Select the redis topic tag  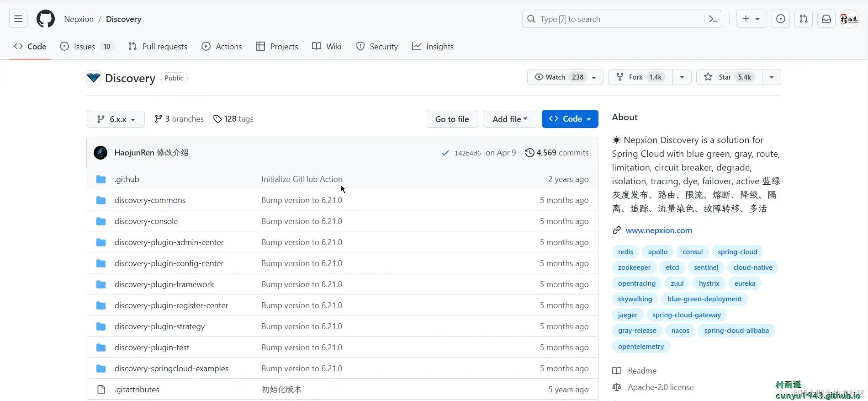tap(625, 252)
